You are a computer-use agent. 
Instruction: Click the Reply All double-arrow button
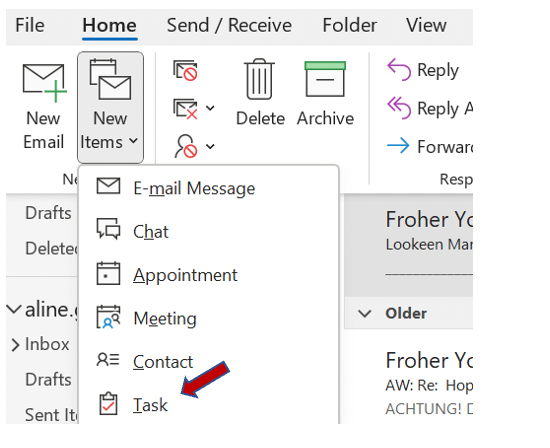pos(430,108)
